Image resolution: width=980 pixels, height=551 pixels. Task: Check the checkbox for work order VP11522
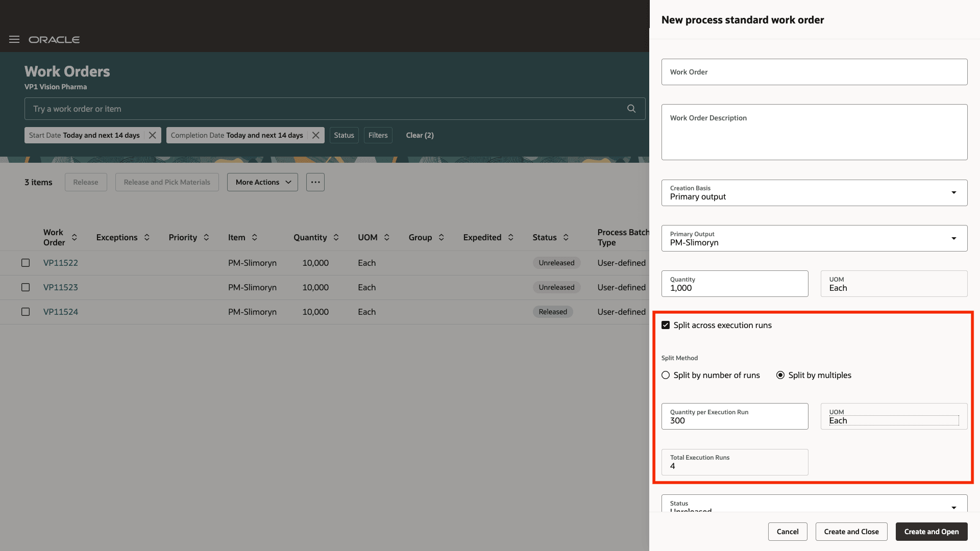pyautogui.click(x=26, y=263)
